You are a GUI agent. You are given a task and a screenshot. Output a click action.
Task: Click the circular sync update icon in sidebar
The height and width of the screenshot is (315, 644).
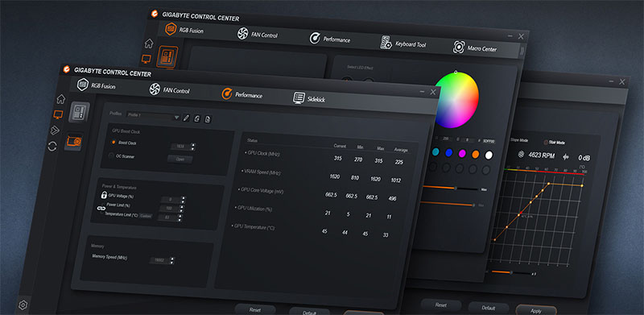pyautogui.click(x=52, y=146)
